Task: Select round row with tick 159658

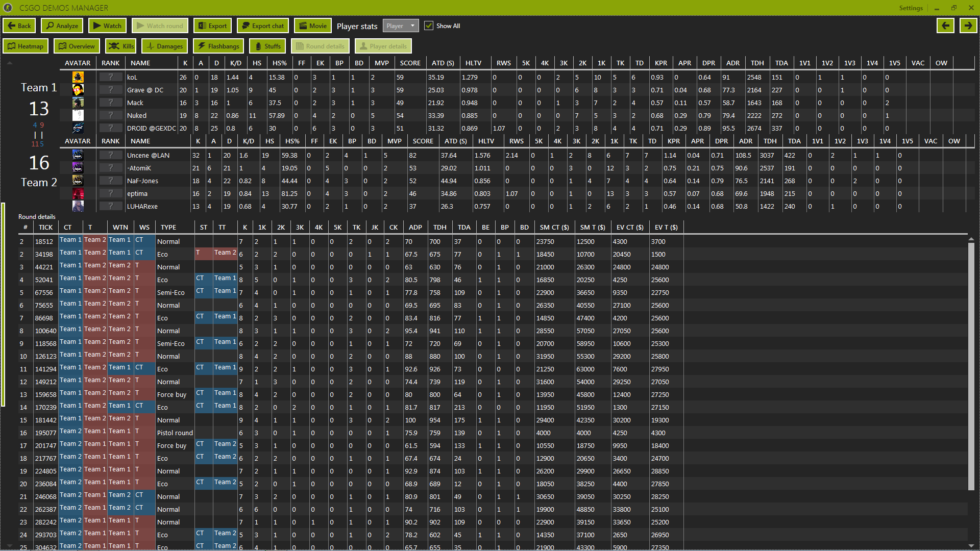Action: (x=493, y=394)
